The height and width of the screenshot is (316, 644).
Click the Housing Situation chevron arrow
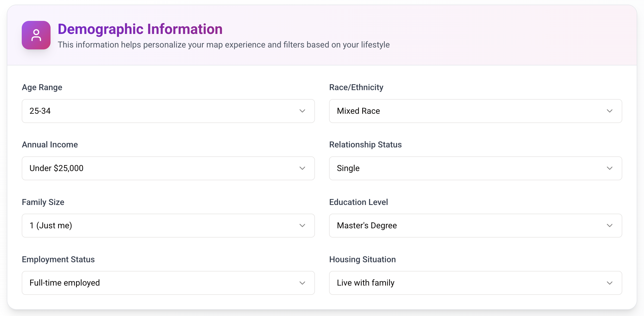point(609,283)
